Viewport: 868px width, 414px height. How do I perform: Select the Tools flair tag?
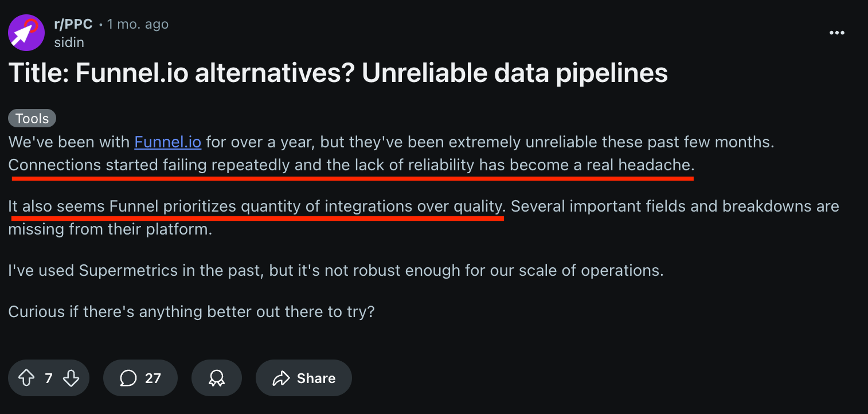pos(32,118)
